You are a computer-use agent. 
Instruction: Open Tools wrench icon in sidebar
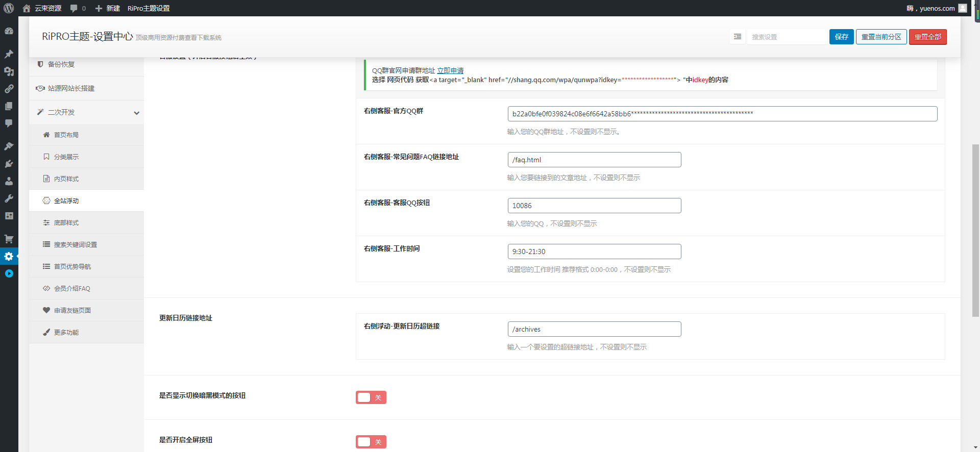(x=9, y=198)
